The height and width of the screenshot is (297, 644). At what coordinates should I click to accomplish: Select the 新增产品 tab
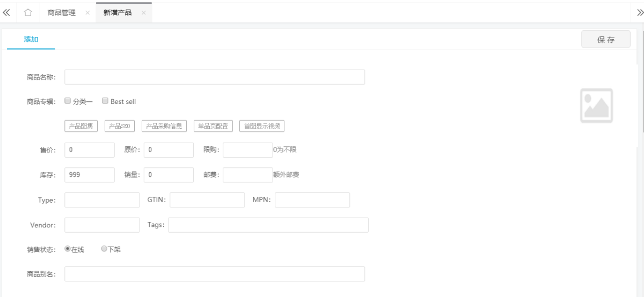pyautogui.click(x=118, y=12)
